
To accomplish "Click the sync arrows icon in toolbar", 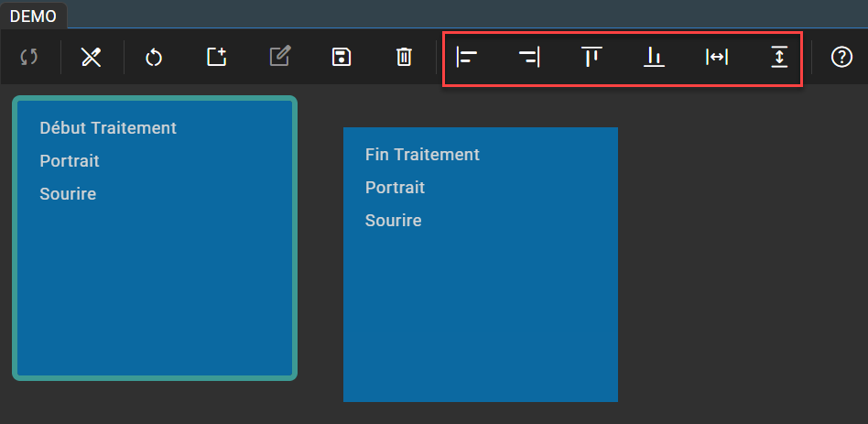I will 29,57.
